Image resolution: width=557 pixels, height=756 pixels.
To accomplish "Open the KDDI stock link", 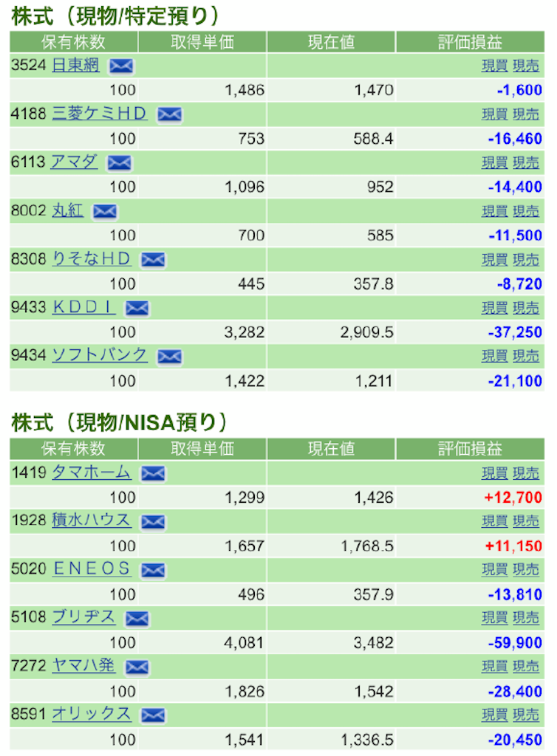I will click(84, 306).
